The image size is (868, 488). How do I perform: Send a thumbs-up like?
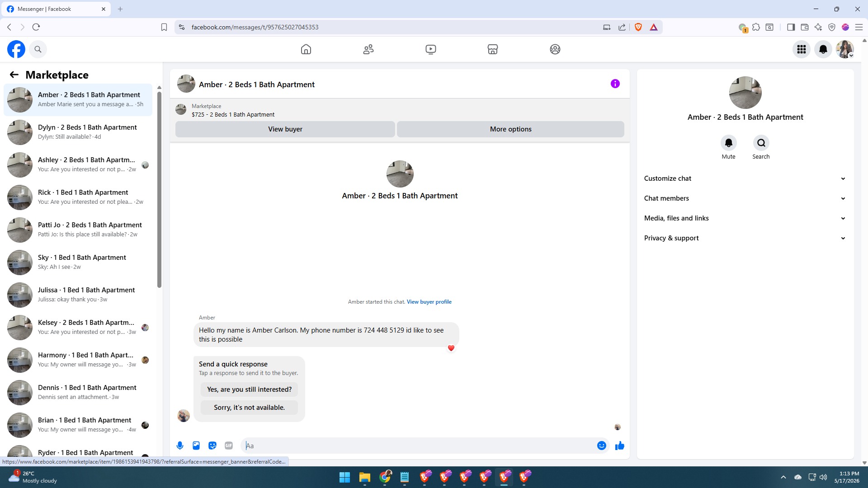pos(620,446)
